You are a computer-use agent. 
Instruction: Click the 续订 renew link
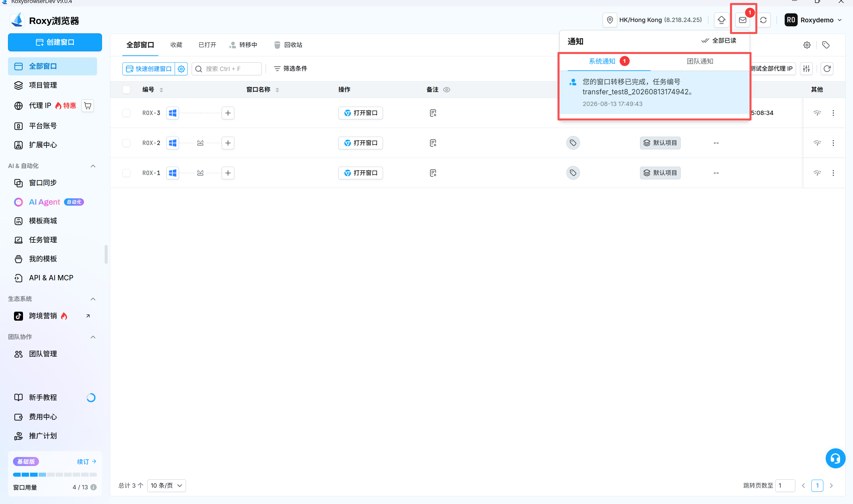[x=87, y=462]
